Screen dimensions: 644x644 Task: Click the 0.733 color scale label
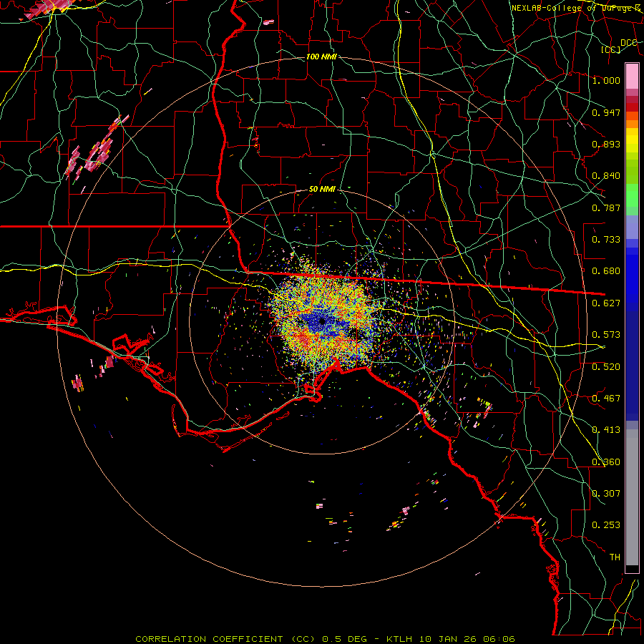point(606,240)
